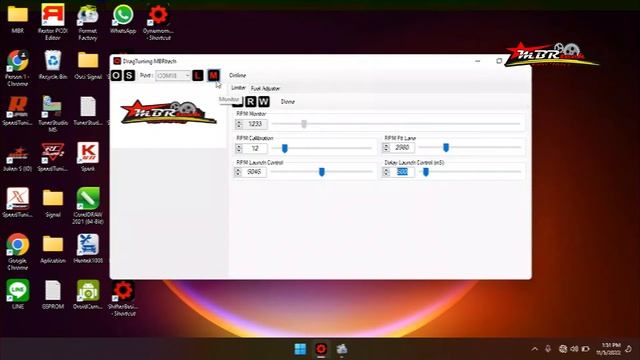Switch to the Fuel Adjuster tab
This screenshot has height=360, width=640.
(x=265, y=89)
